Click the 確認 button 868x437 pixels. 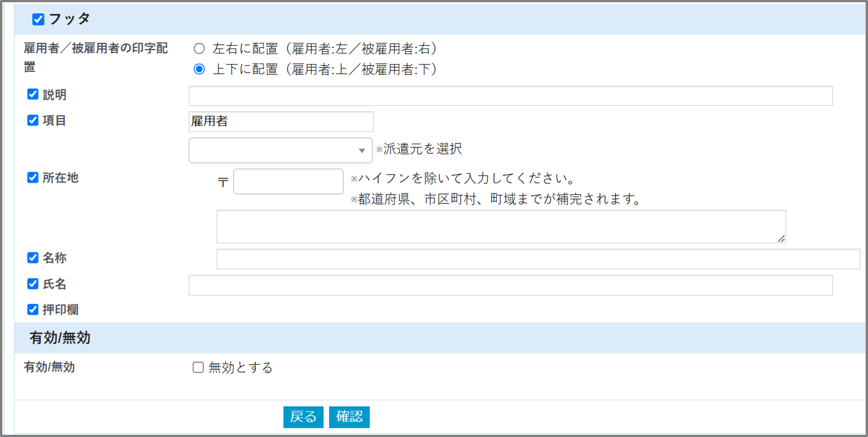[349, 417]
